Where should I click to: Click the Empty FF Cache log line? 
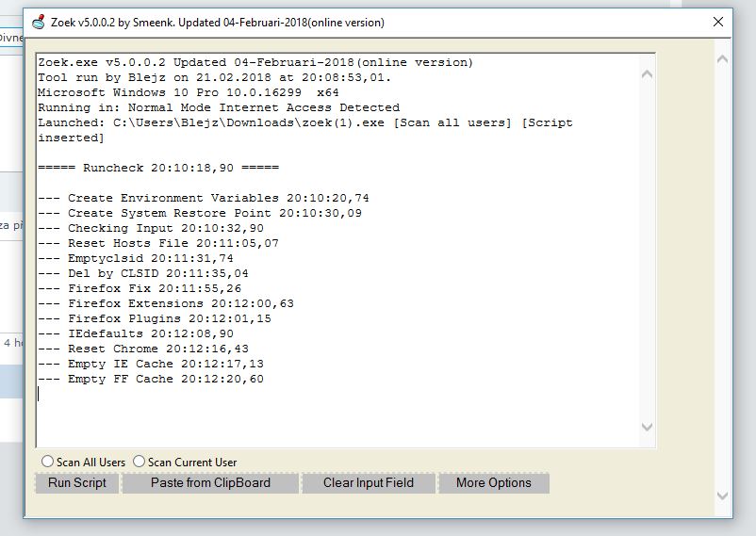151,379
